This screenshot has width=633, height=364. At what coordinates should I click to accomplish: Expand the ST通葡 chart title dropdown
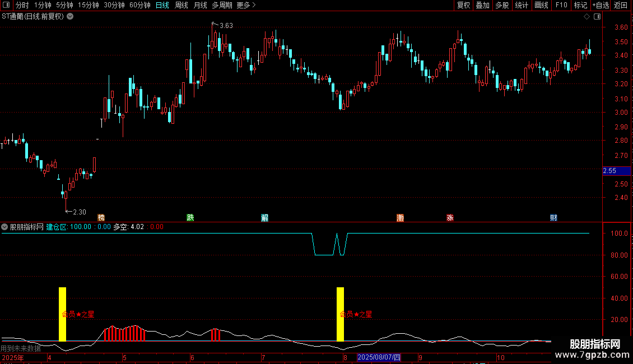tap(70, 17)
